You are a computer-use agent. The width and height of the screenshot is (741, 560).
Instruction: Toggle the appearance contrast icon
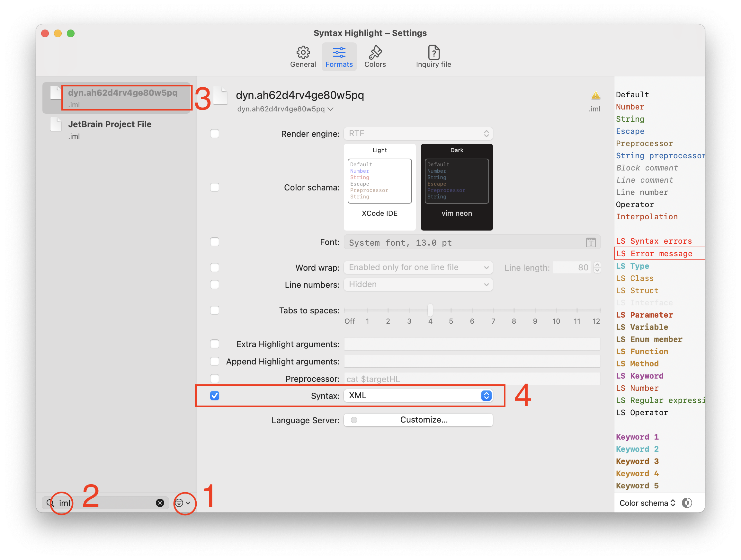687,503
